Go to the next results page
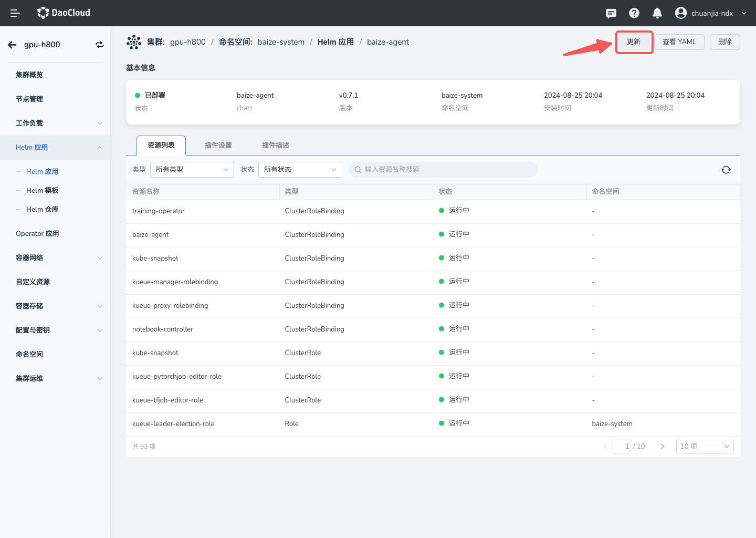Screen dimensions: 756x538 click(x=663, y=447)
